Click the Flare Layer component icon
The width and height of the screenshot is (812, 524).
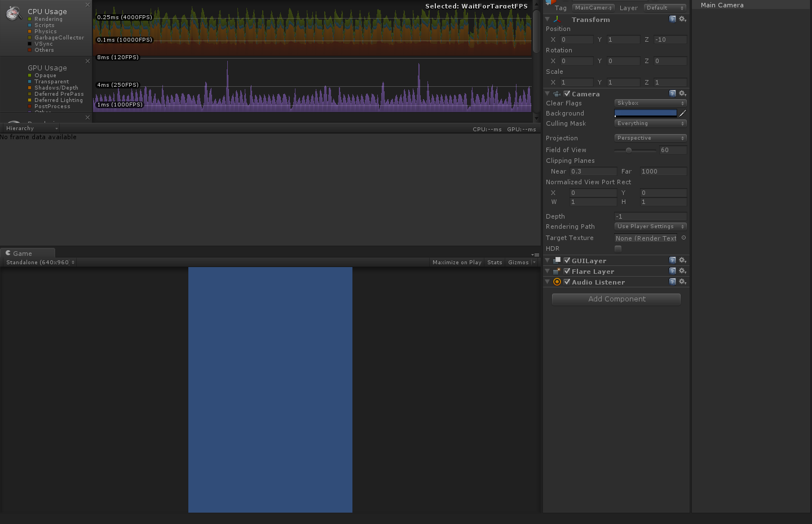point(557,271)
